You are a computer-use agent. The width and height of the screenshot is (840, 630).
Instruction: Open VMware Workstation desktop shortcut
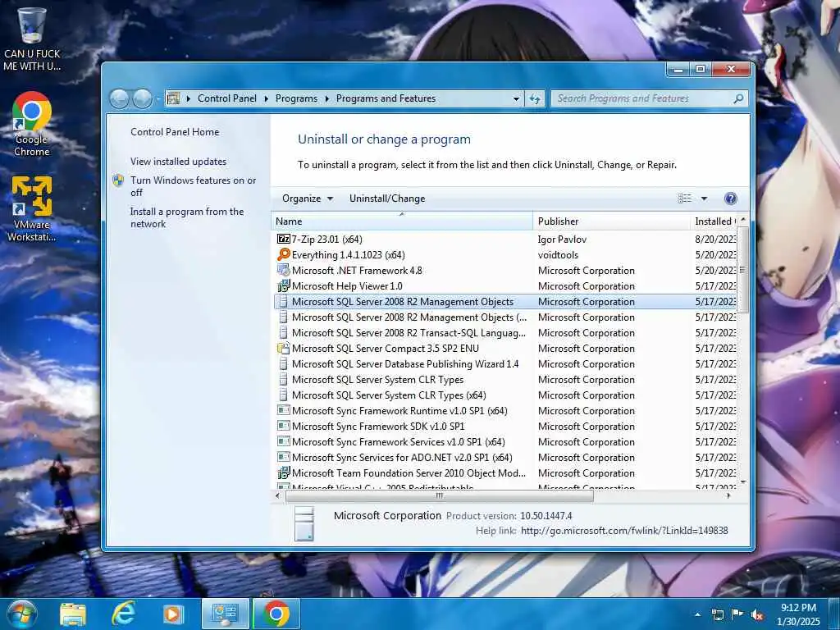pos(32,209)
